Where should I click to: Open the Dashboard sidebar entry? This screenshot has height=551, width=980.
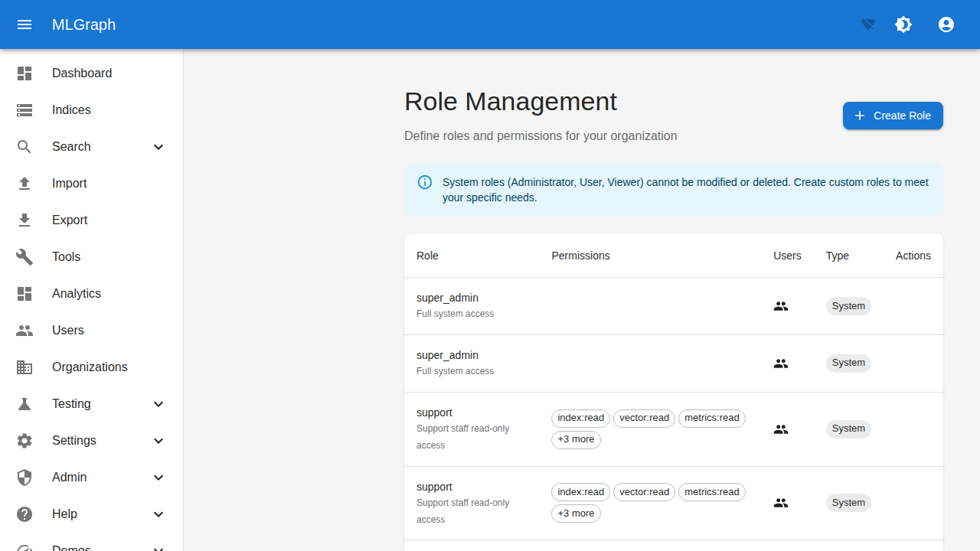coord(82,73)
